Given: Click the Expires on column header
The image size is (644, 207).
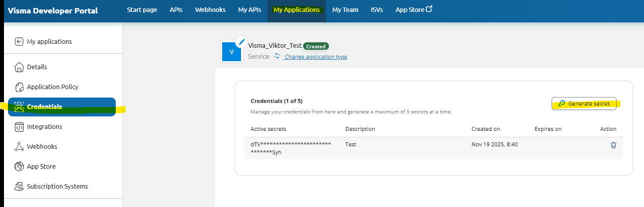Looking at the screenshot, I should (x=548, y=129).
